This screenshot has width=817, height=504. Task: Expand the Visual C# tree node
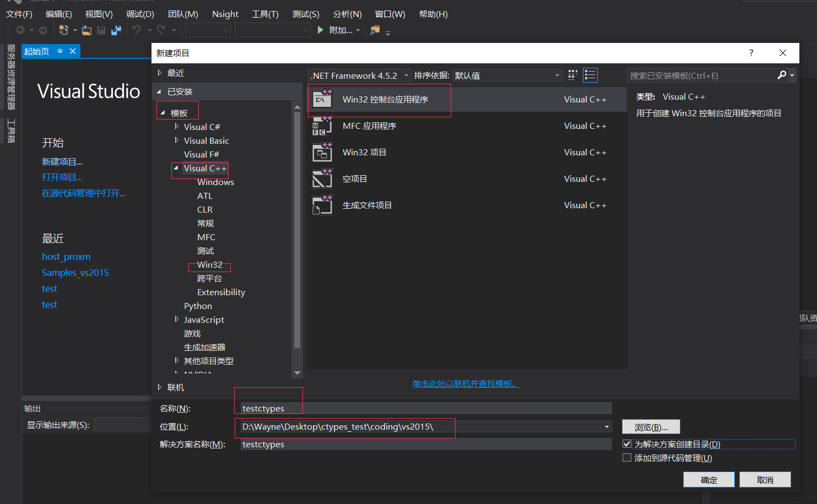(x=176, y=127)
